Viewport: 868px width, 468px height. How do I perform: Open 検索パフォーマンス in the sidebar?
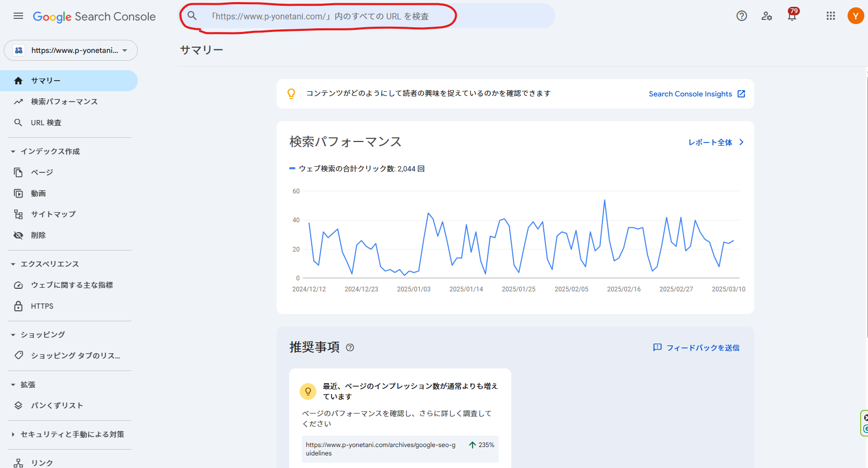[64, 102]
